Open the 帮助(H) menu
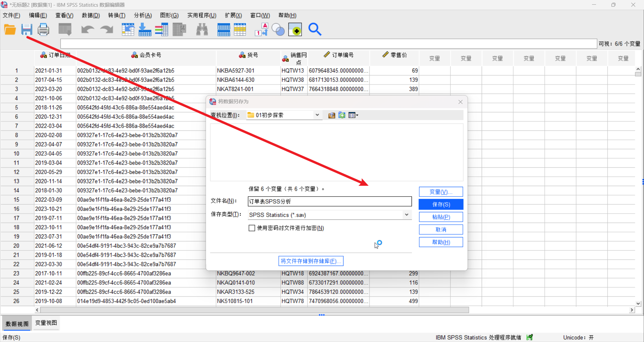 point(287,15)
